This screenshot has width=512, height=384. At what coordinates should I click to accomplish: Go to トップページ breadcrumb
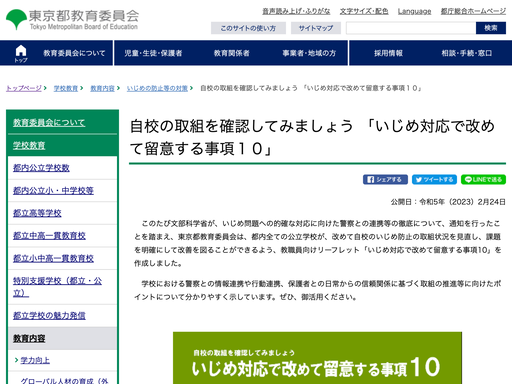24,88
